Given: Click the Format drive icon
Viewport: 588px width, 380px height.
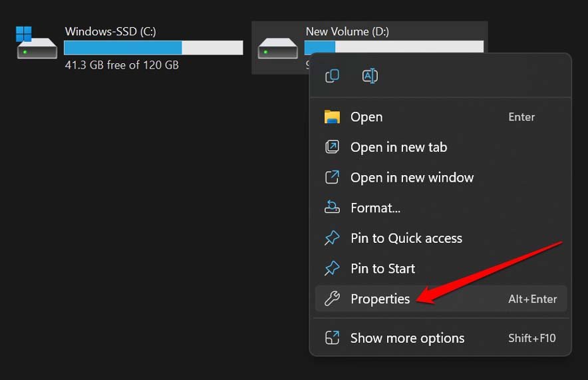Looking at the screenshot, I should [x=332, y=207].
